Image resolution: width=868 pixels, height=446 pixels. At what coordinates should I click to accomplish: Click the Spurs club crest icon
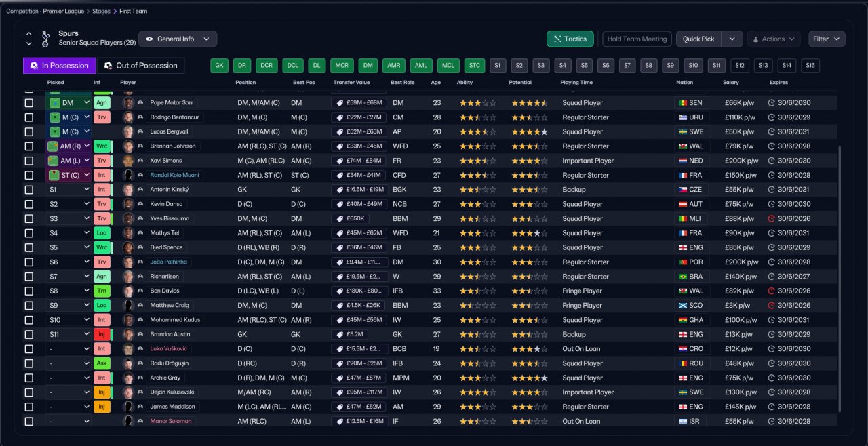[x=45, y=39]
